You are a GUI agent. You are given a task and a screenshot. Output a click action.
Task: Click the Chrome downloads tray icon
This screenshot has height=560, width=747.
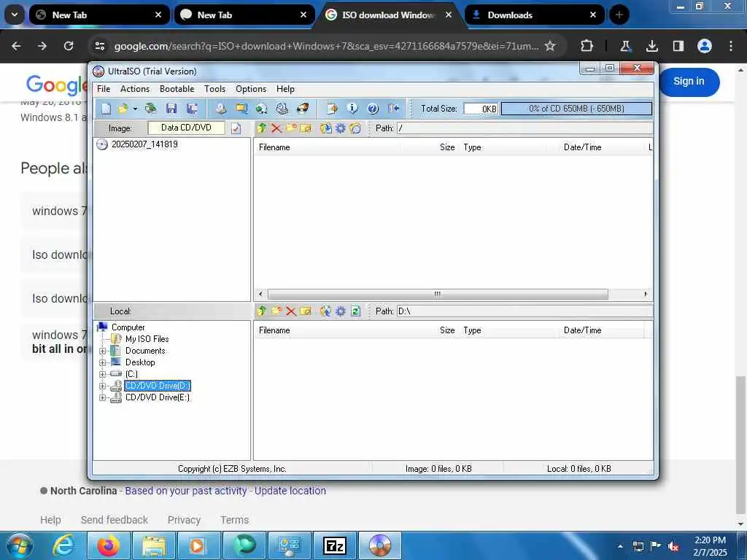coord(651,46)
